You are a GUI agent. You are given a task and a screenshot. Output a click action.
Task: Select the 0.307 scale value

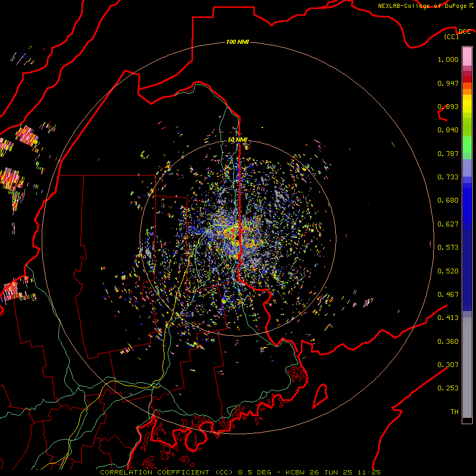tap(448, 365)
